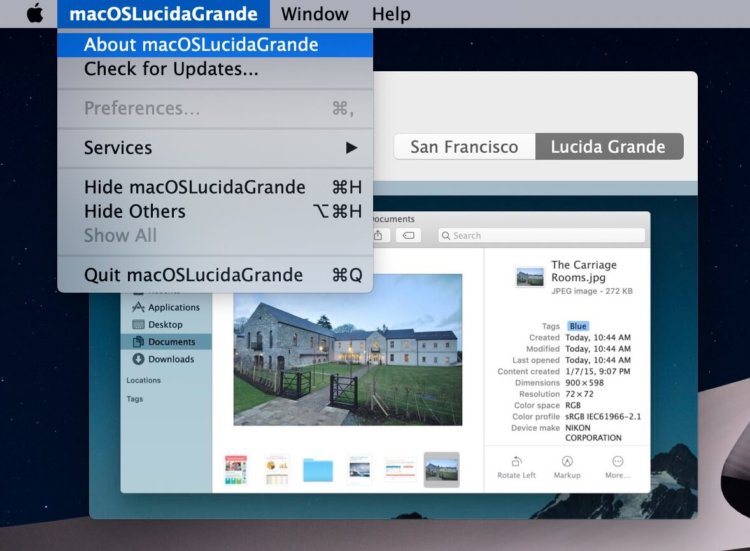Click the Finder Search field
Image resolution: width=750 pixels, height=551 pixels.
(x=541, y=235)
